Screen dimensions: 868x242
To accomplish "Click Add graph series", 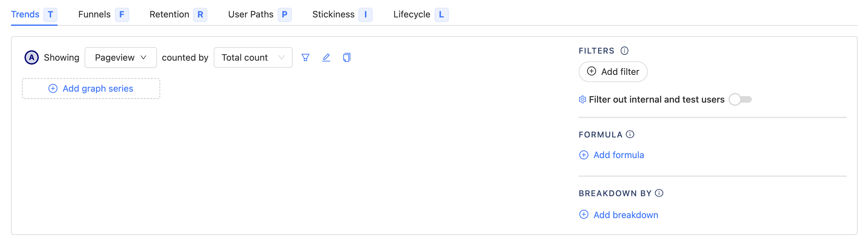I will pyautogui.click(x=90, y=88).
